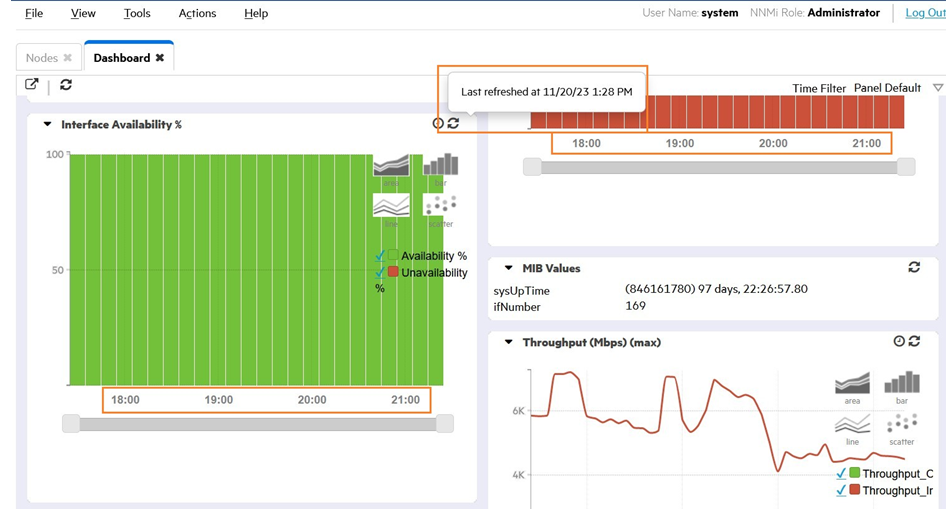Open the File menu

tap(34, 13)
